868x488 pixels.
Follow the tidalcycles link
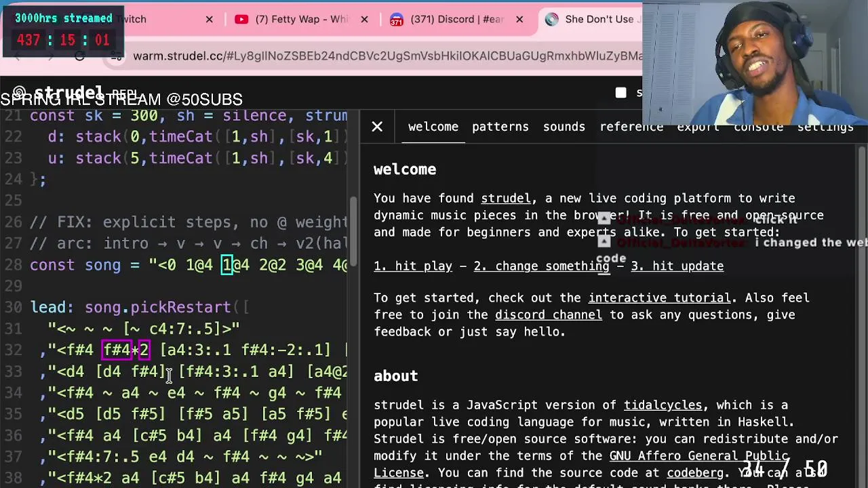coord(663,405)
